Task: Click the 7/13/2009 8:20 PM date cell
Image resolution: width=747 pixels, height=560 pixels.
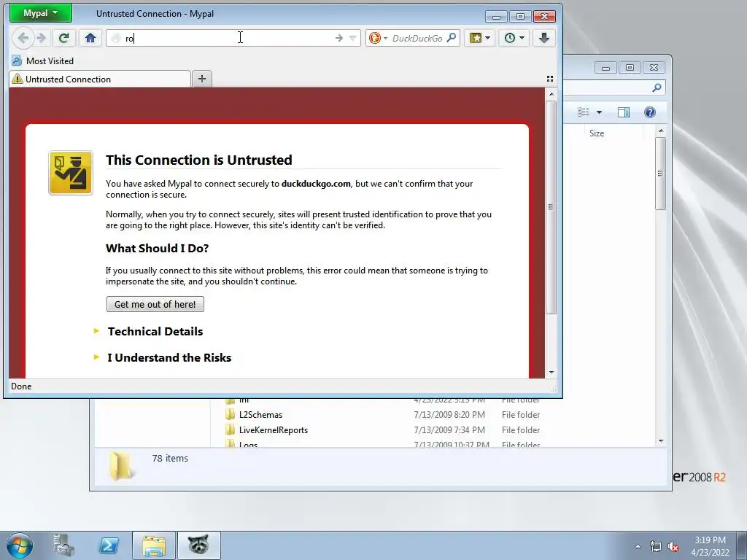Action: click(449, 415)
